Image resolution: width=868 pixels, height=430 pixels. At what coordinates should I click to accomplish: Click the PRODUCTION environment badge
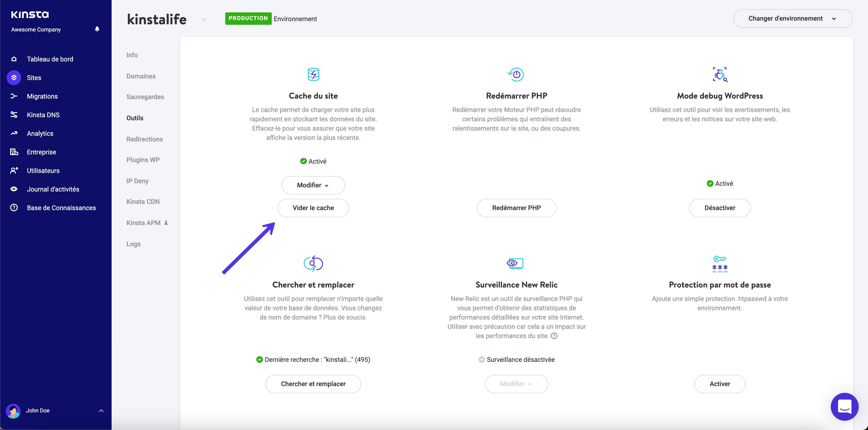[x=248, y=18]
